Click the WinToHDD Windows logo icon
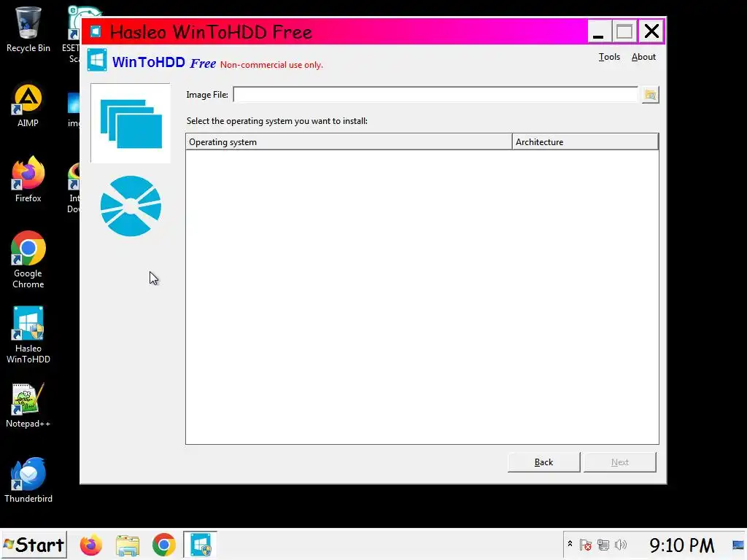Viewport: 747px width, 560px height. click(x=97, y=60)
